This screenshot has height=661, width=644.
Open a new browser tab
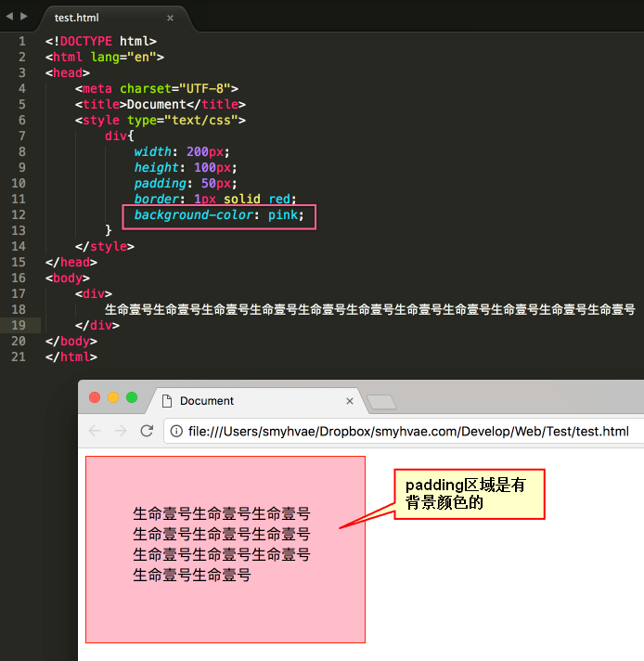[381, 401]
